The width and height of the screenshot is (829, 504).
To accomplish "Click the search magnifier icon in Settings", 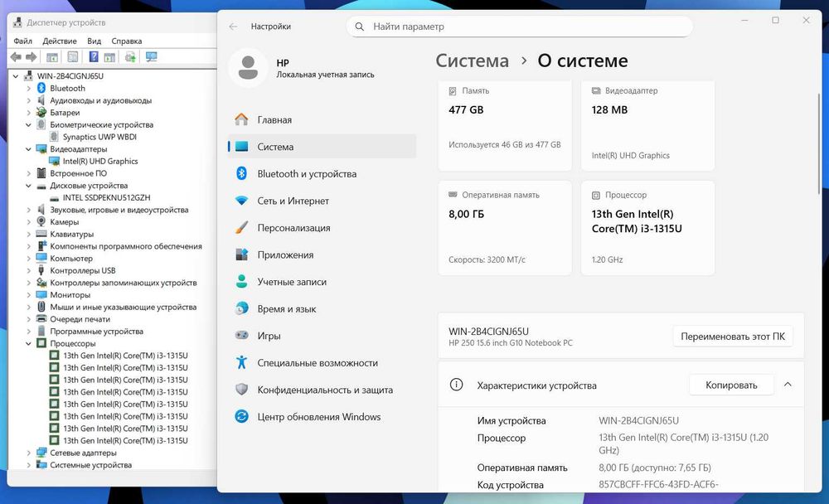I will (x=360, y=27).
